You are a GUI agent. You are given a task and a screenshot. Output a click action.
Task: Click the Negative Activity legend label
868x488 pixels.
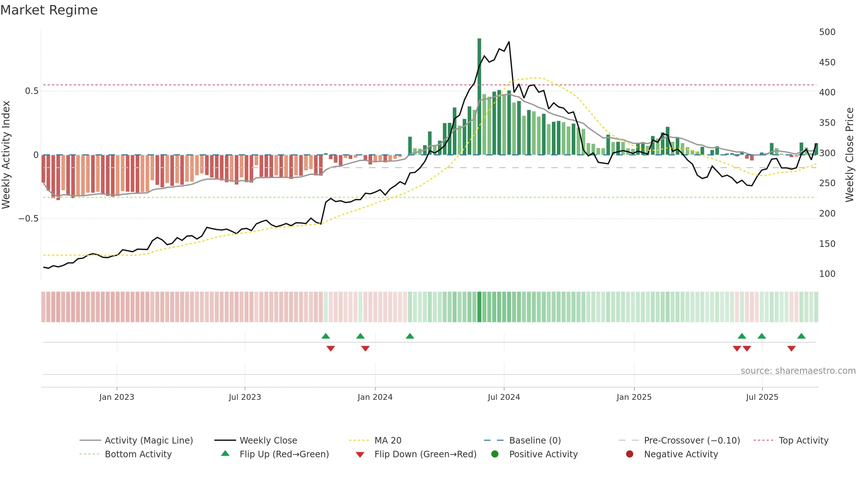pos(681,454)
